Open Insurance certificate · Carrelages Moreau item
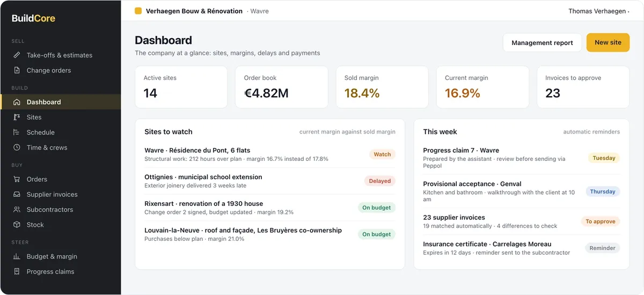The image size is (644, 295). point(522,248)
